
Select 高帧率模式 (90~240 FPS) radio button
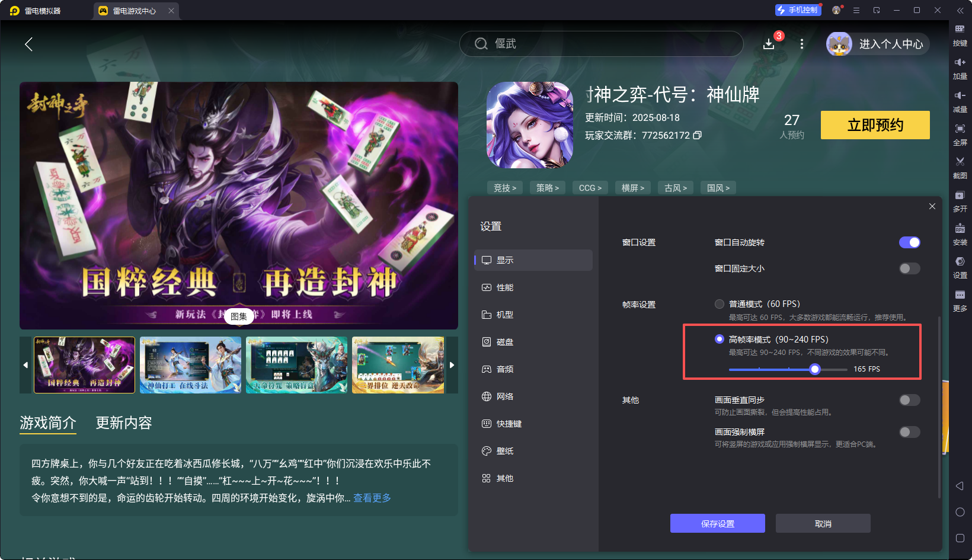[x=720, y=339]
